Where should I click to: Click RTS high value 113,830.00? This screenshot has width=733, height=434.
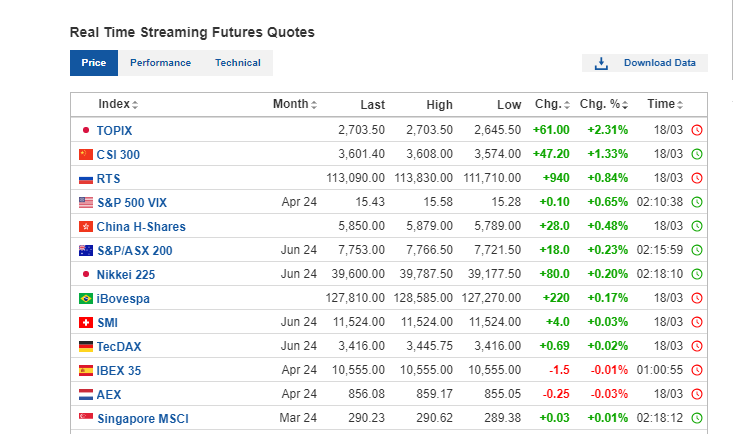pos(424,178)
